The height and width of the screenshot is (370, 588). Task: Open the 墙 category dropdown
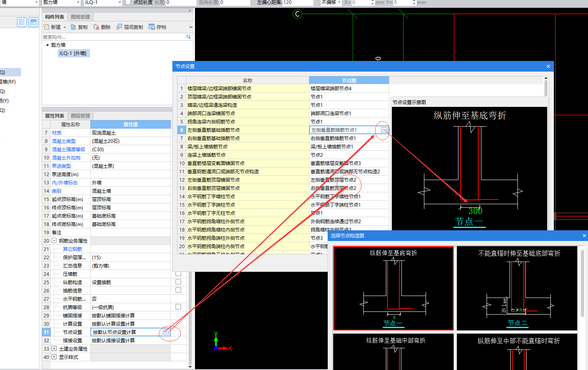pyautogui.click(x=37, y=2)
